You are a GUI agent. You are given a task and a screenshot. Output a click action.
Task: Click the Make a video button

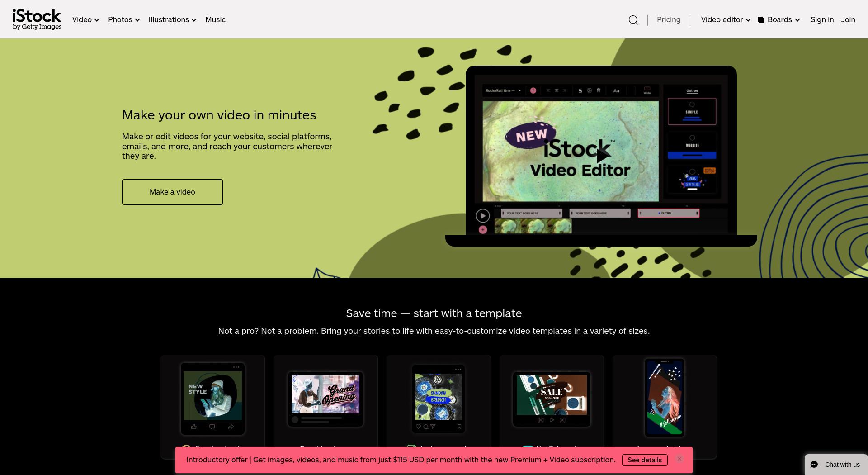(172, 192)
